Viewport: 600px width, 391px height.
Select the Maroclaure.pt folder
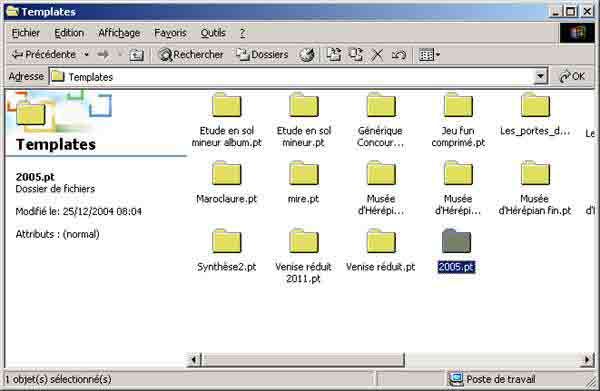[227, 183]
